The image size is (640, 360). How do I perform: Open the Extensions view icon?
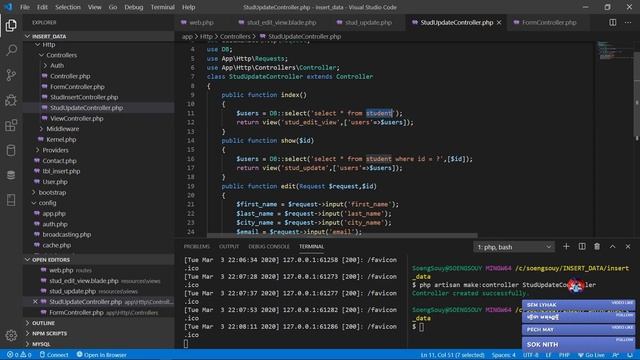11,125
